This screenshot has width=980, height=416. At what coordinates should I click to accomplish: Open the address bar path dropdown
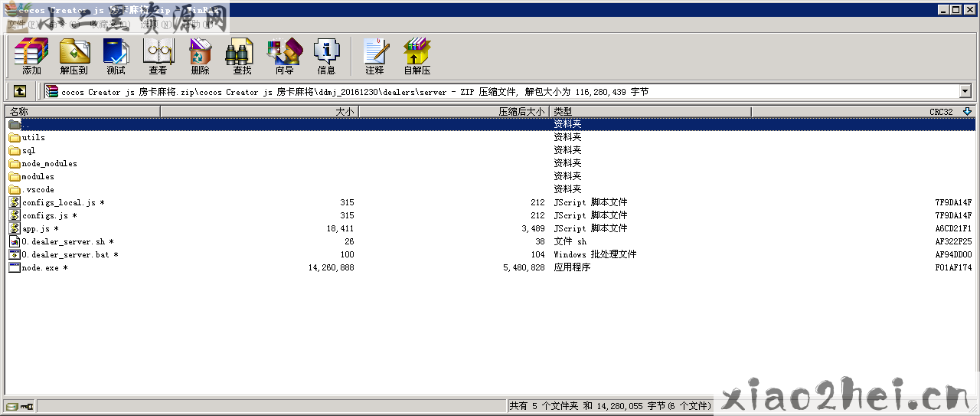pos(965,91)
